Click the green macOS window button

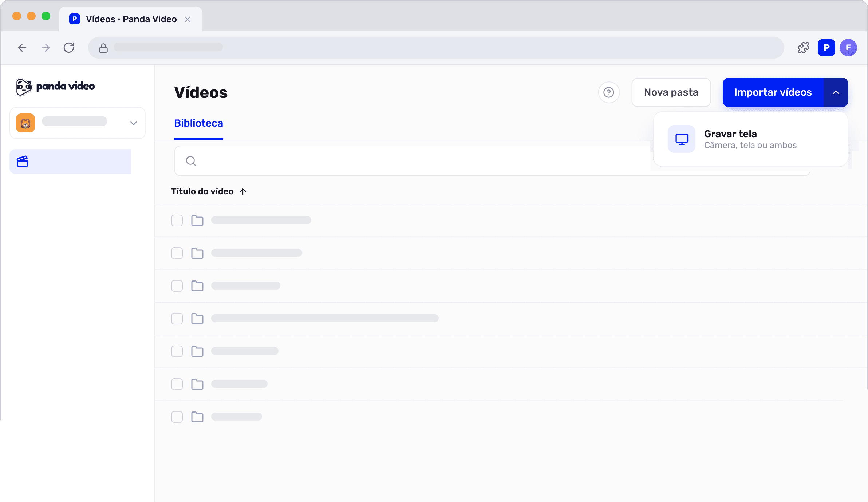pos(46,16)
